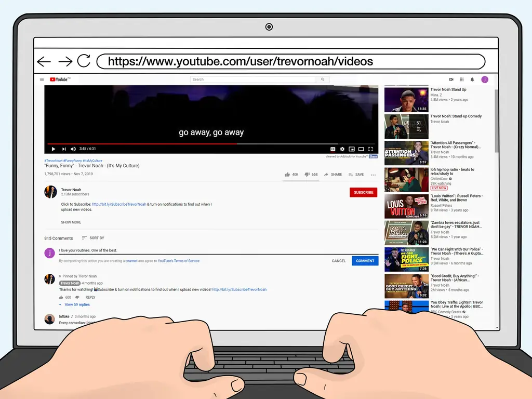This screenshot has width=532, height=399.
Task: Expand the description with Show More
Action: coord(71,222)
